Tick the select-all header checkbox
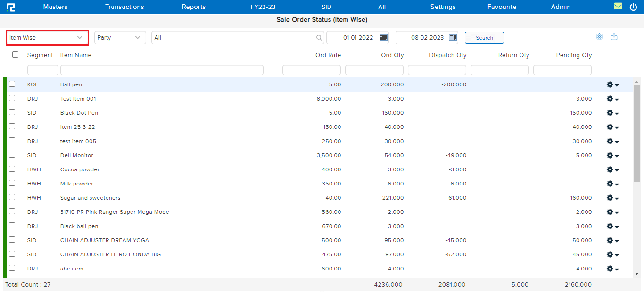The height and width of the screenshot is (295, 644). pyautogui.click(x=16, y=55)
